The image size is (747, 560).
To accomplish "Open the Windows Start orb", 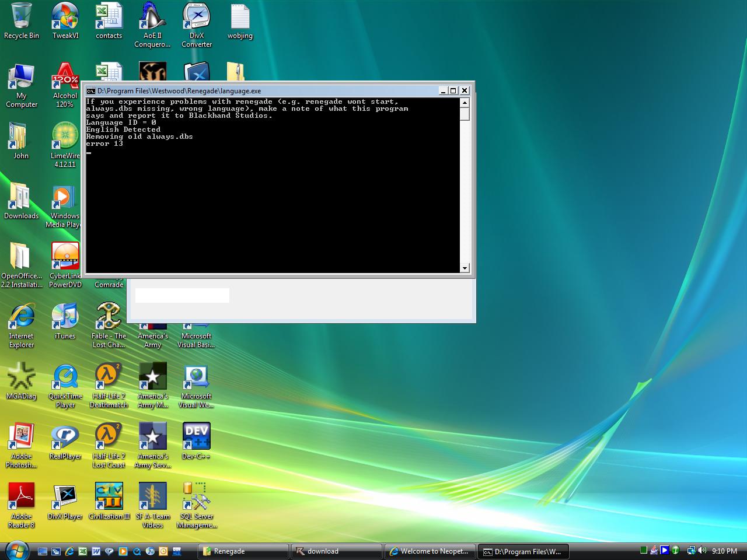I will pyautogui.click(x=17, y=550).
